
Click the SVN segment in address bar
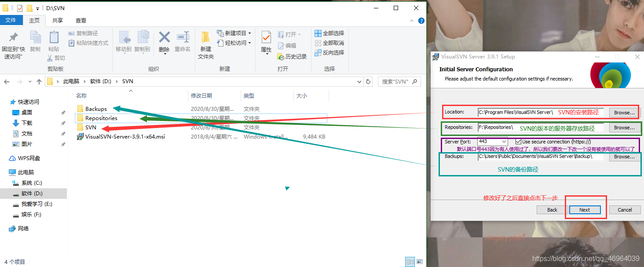click(x=128, y=81)
